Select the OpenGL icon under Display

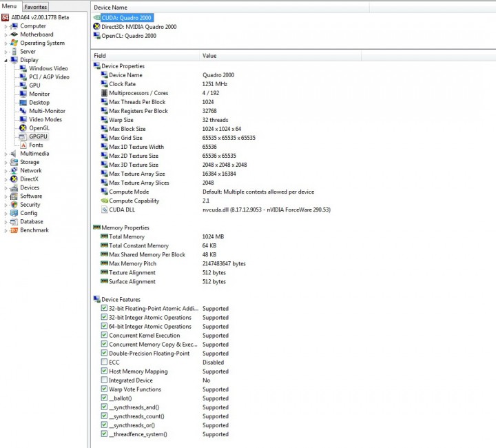(x=23, y=128)
